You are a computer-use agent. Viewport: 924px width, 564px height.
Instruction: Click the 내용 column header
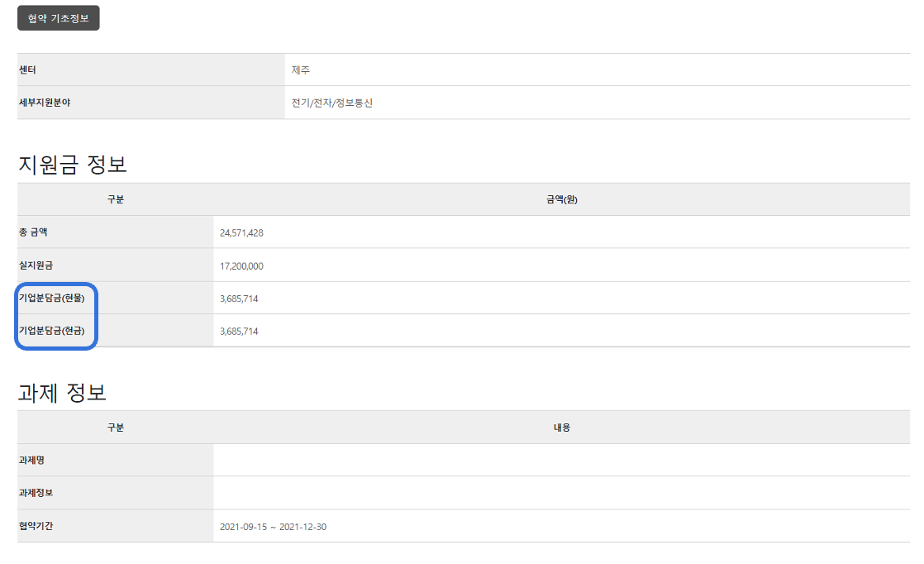pos(561,428)
